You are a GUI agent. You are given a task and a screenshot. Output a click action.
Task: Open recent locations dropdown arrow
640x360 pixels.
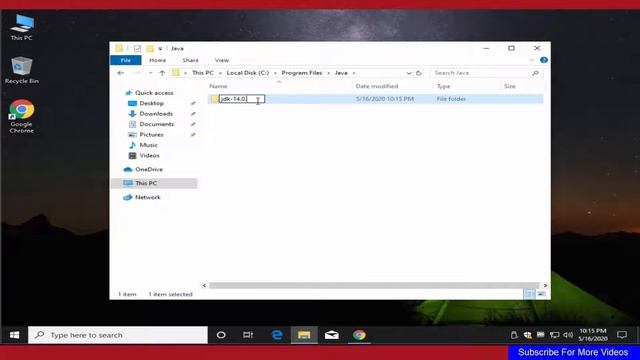151,73
